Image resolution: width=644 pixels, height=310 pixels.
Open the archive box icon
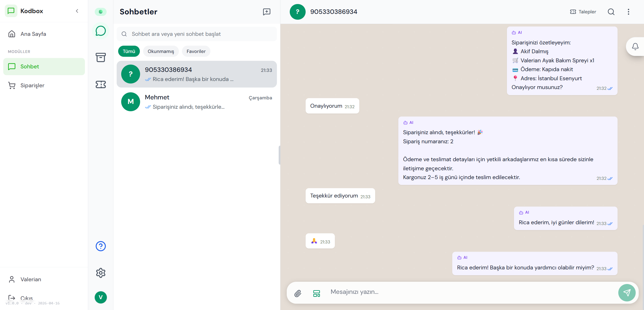101,57
